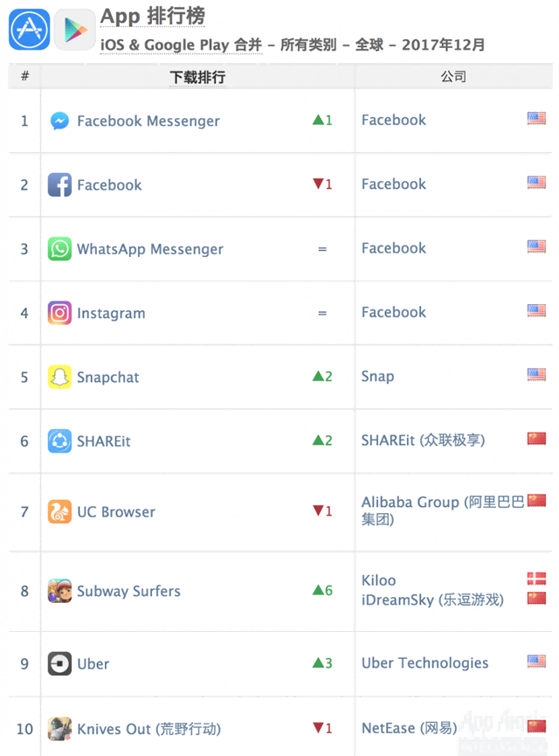Click the UC Browser app icon

[59, 512]
